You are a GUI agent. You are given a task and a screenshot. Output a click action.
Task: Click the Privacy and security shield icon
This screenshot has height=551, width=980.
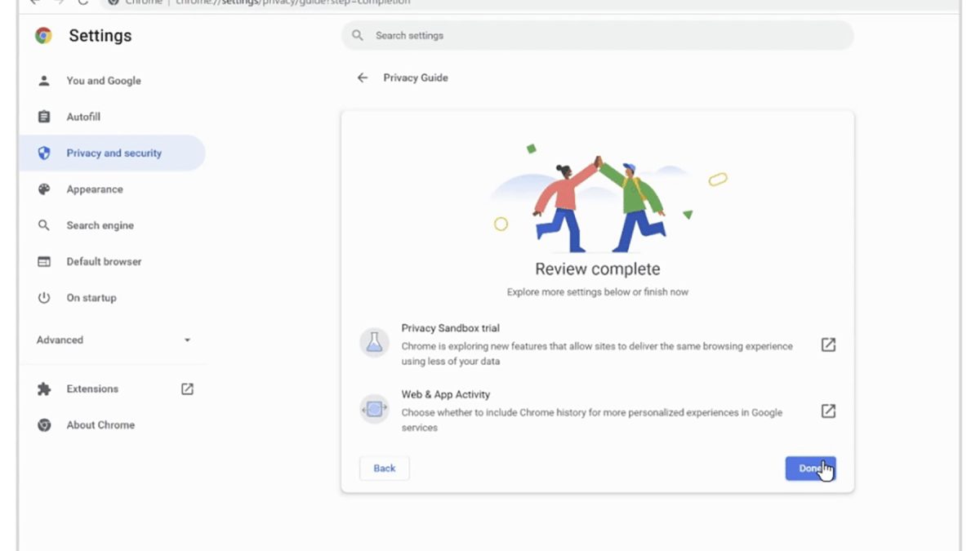(44, 153)
